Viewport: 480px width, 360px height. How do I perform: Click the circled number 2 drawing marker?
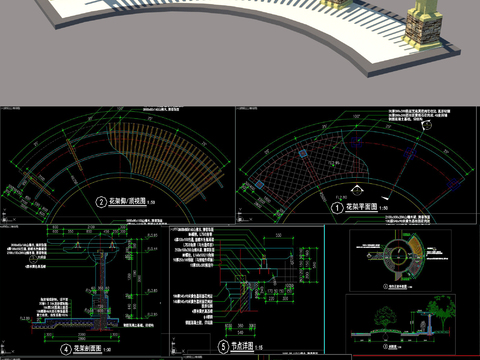pos(101,202)
